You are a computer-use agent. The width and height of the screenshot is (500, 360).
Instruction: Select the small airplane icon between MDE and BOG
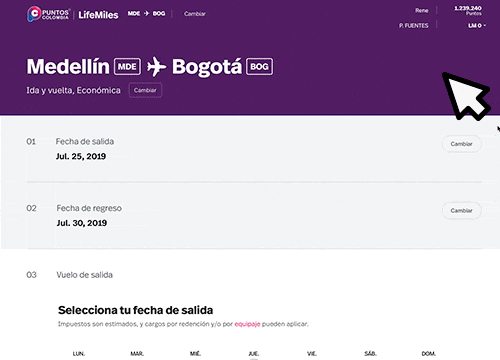146,13
